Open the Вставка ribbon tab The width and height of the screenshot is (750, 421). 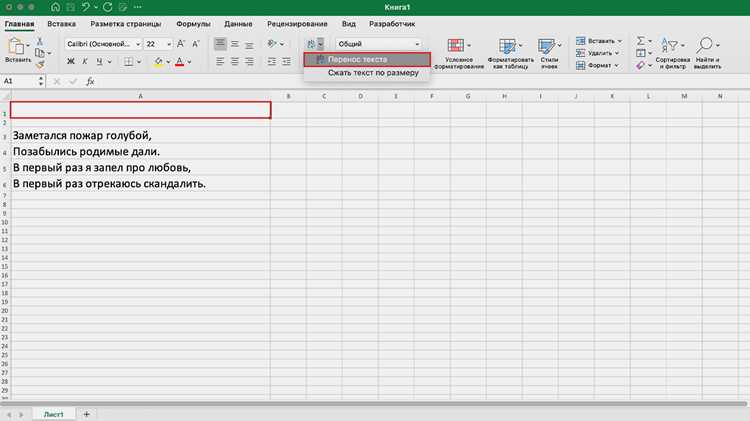[61, 24]
